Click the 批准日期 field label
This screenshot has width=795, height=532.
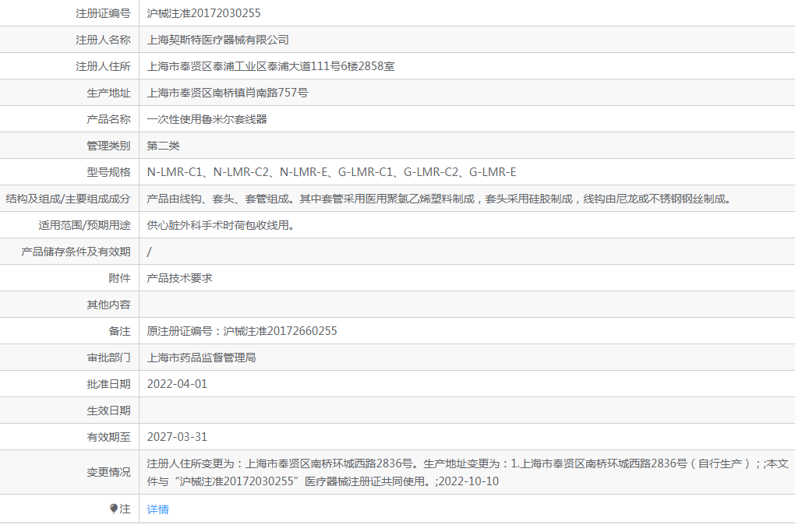[108, 384]
